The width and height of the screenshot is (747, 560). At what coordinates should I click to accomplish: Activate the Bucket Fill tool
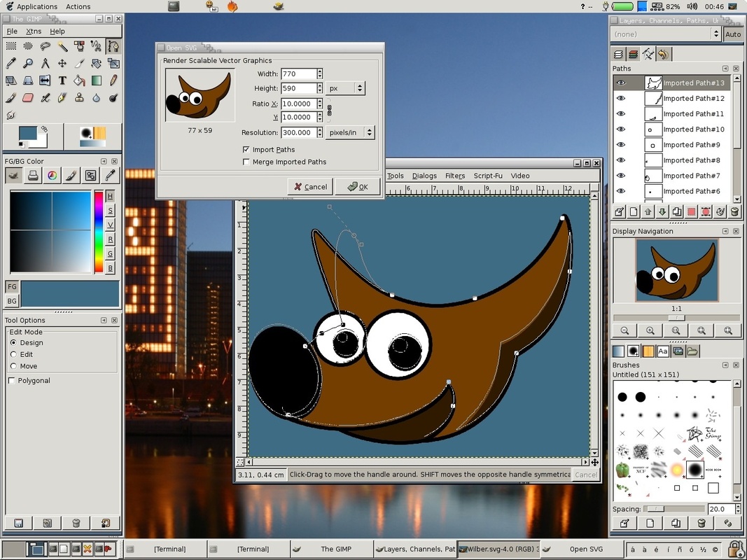pos(80,80)
